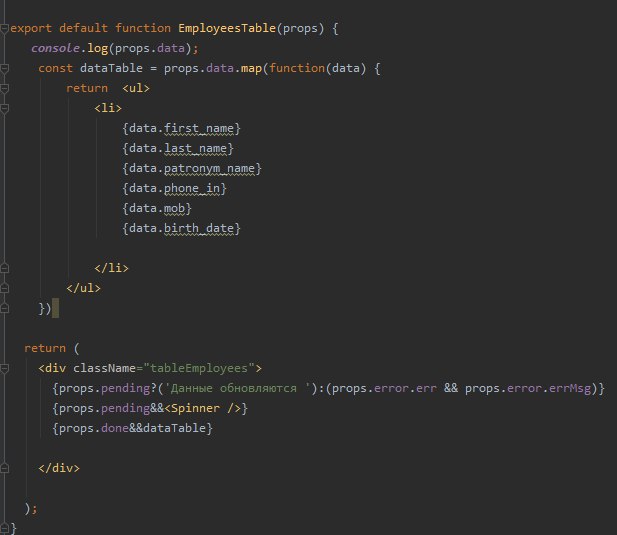The height and width of the screenshot is (535, 617).
Task: Click the 'Данные обновляются' string
Action: 237,389
